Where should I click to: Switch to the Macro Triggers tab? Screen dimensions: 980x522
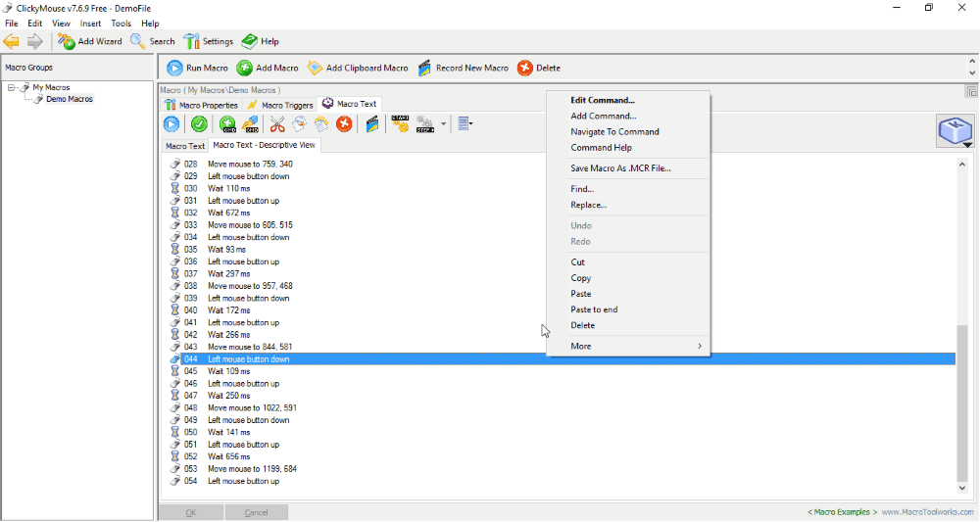tap(280, 105)
